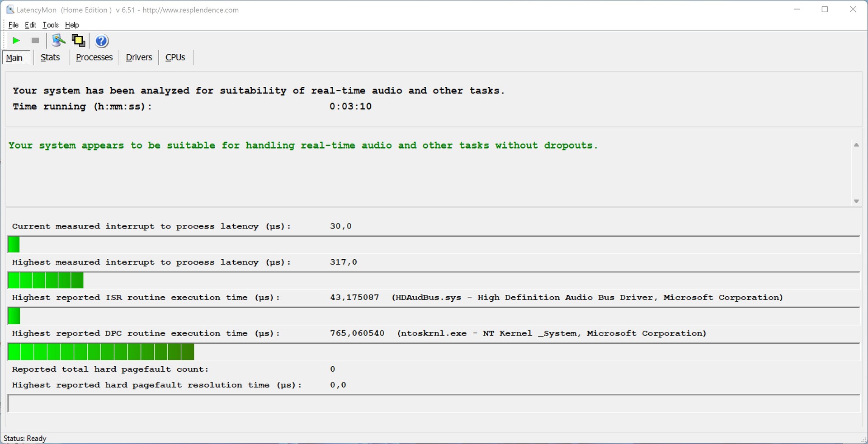Click the highest ISR execution time bar
Screen dimensions: 868x444
434,316
